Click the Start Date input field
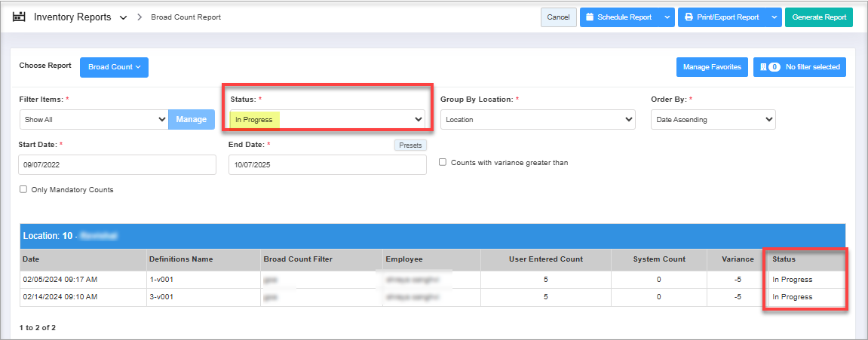This screenshot has height=340, width=868. 117,164
